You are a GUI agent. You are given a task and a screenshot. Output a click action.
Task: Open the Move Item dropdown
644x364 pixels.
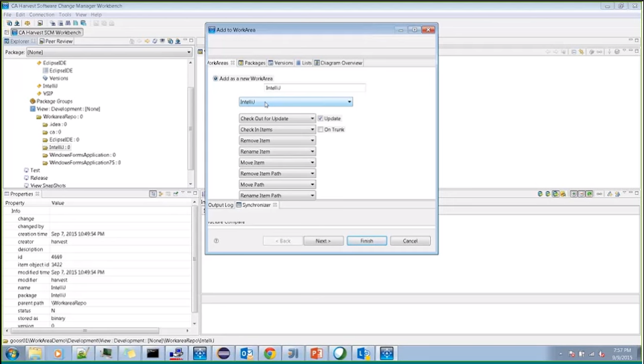(x=277, y=162)
